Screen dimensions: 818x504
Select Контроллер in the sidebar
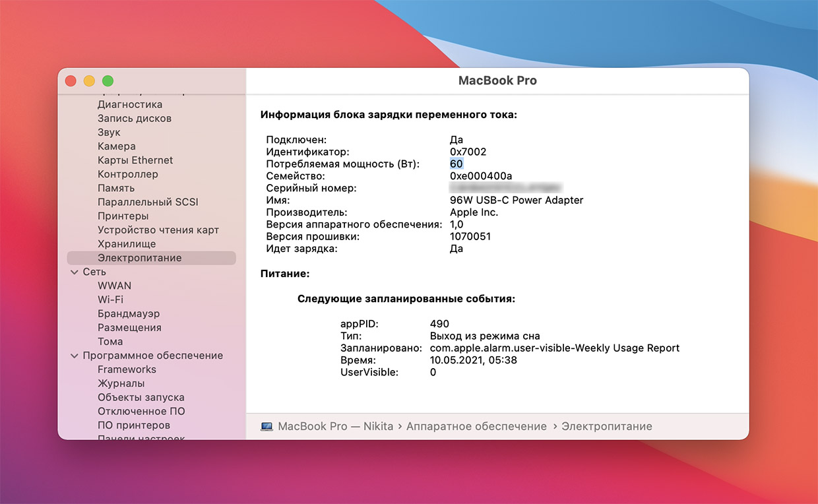128,174
